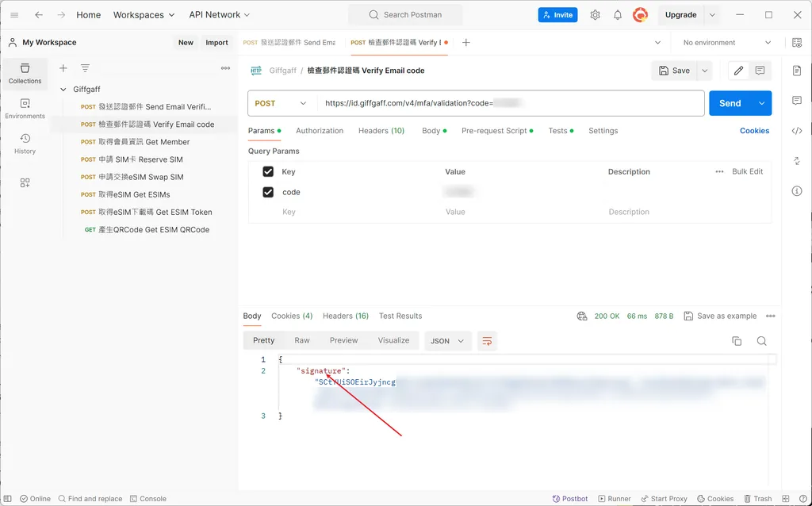This screenshot has width=812, height=506.
Task: Search the response with magnifier icon
Action: pyautogui.click(x=761, y=341)
